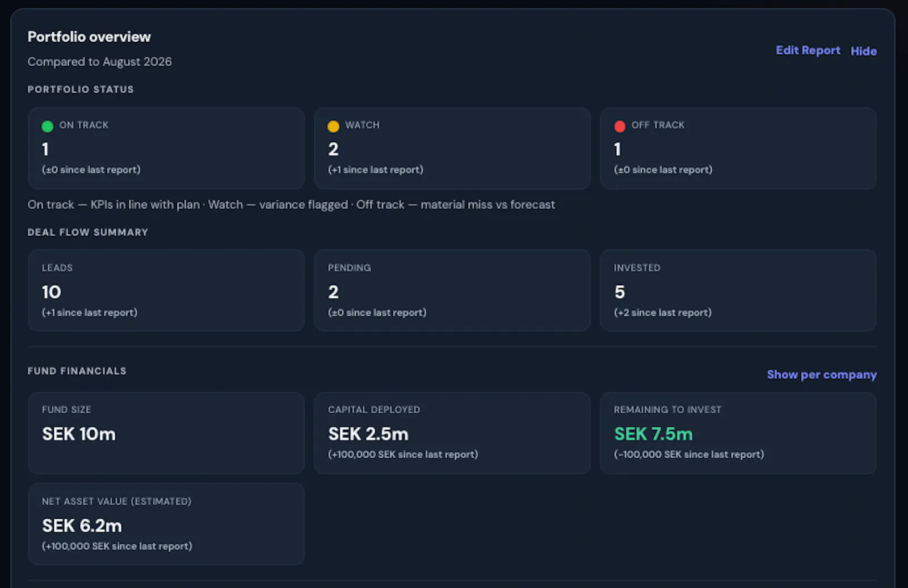Click Remaining to Invest −100,000 SEK note

coord(689,454)
